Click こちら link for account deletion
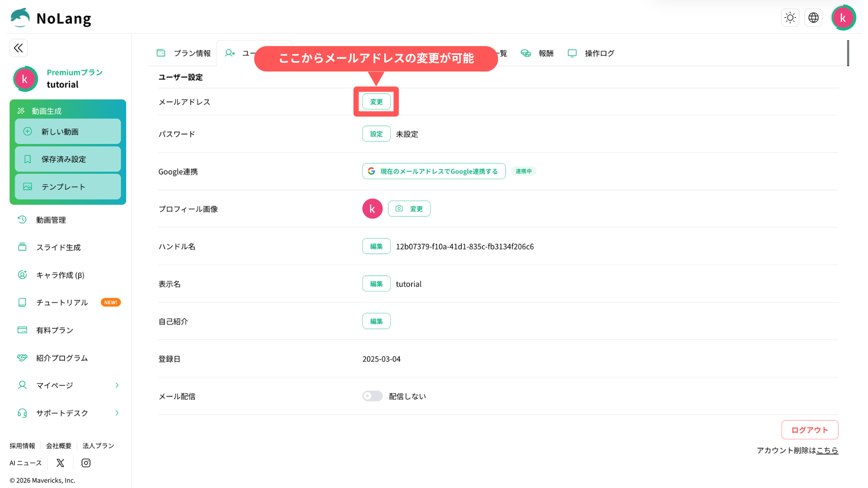 pyautogui.click(x=827, y=450)
